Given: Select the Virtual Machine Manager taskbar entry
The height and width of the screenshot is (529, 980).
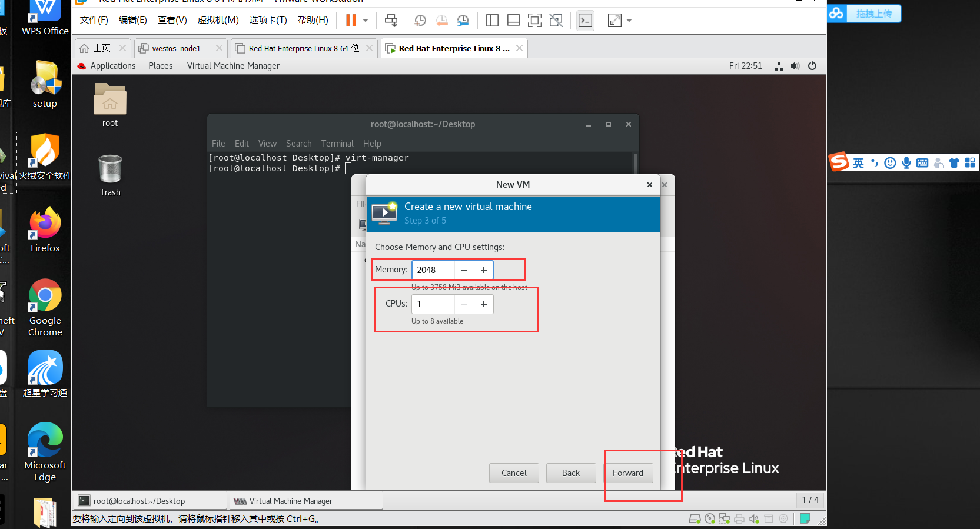Looking at the screenshot, I should [306, 501].
